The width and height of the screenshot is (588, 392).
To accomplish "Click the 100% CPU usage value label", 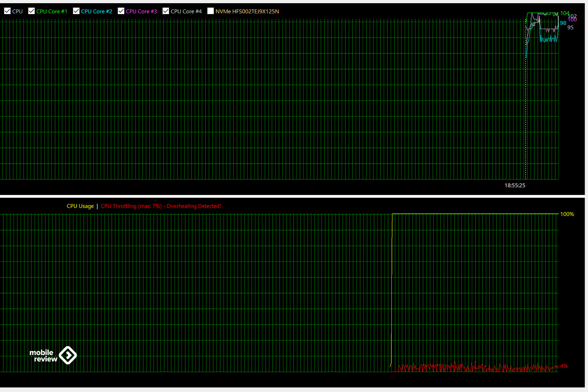I will tap(567, 214).
